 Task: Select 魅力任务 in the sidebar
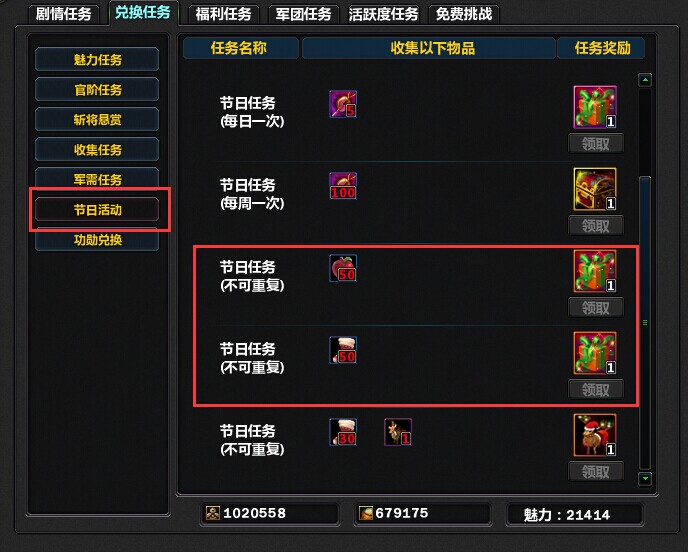pyautogui.click(x=97, y=59)
